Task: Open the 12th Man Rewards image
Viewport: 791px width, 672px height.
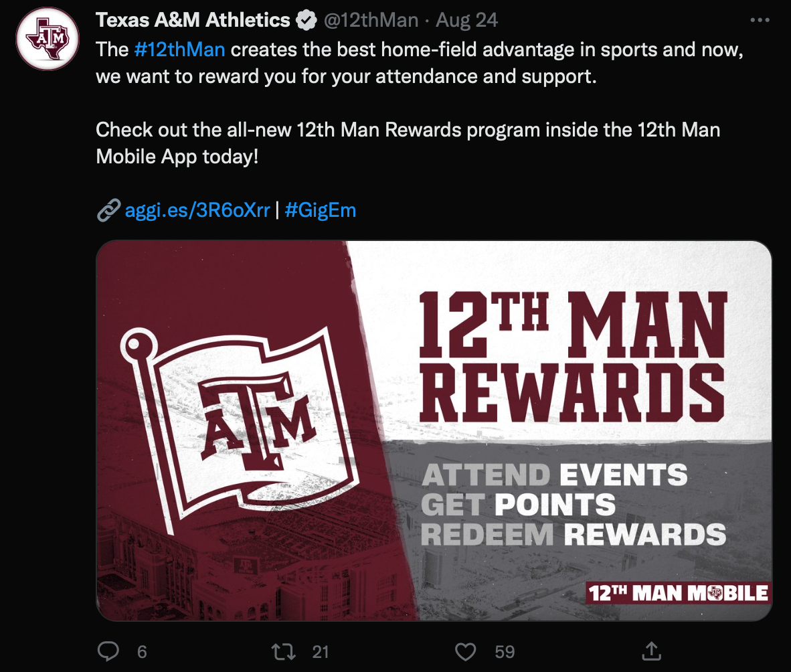Action: click(x=434, y=430)
